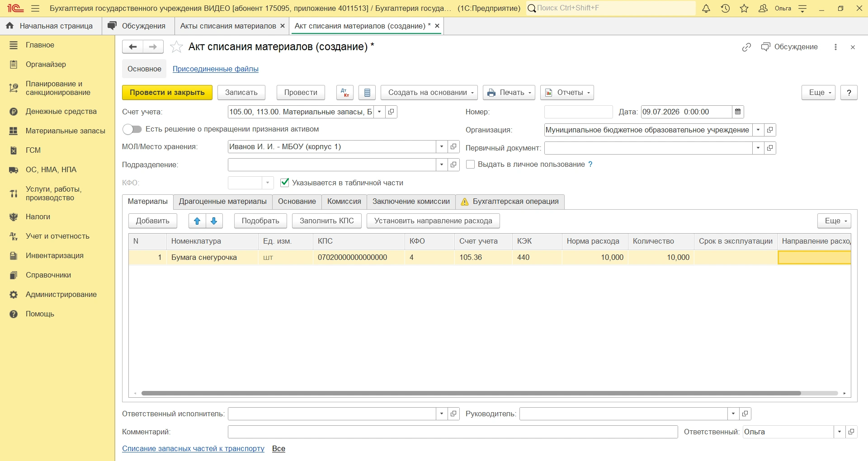The height and width of the screenshot is (461, 868).
Task: Open Подразделение item form icon
Action: 453,165
